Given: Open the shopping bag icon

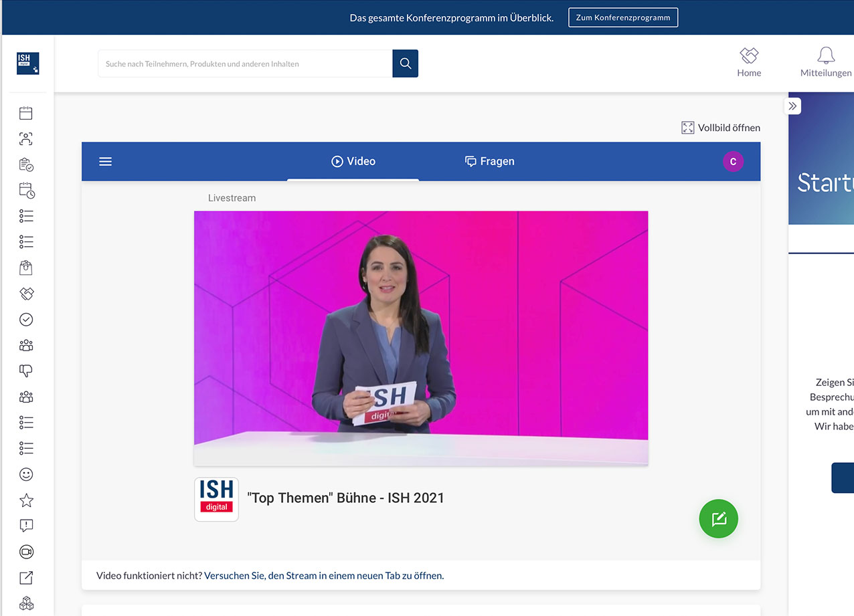Looking at the screenshot, I should [x=26, y=268].
